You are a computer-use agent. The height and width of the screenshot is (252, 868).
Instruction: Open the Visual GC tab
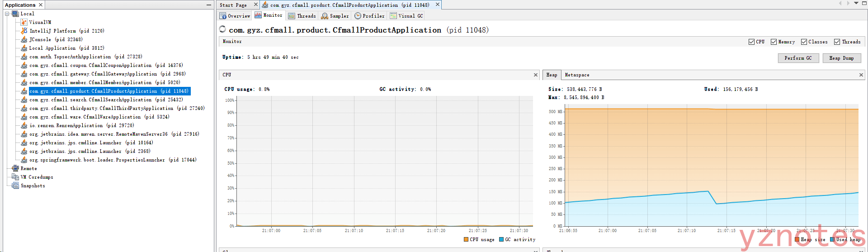(406, 16)
